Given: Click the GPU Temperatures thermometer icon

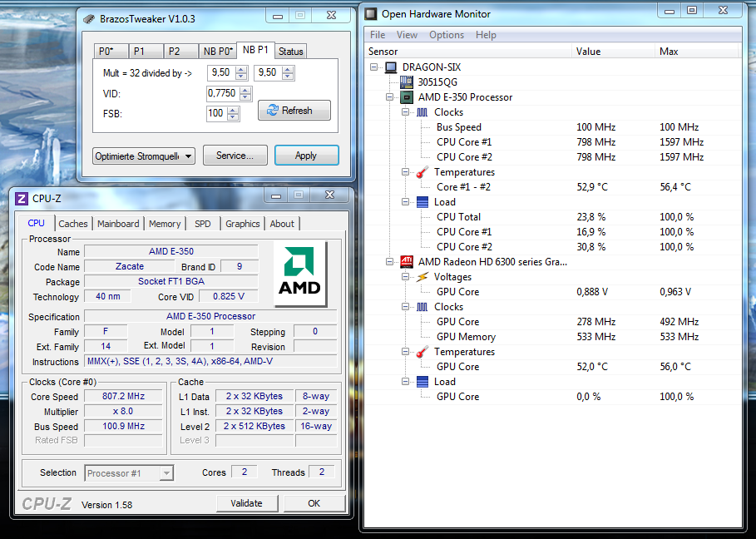Looking at the screenshot, I should click(x=422, y=352).
